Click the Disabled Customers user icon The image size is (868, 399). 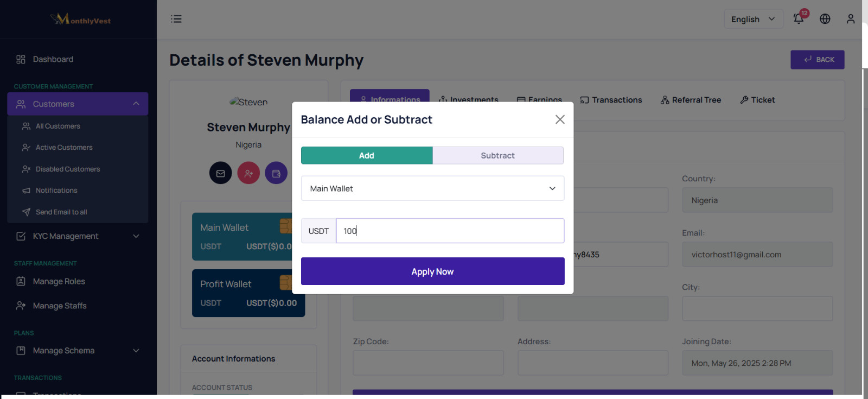click(x=26, y=169)
